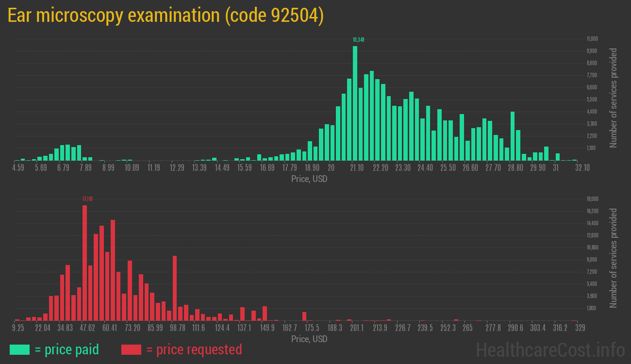Click the 98.78 x-axis tick label
The width and height of the screenshot is (631, 364).
(x=178, y=328)
